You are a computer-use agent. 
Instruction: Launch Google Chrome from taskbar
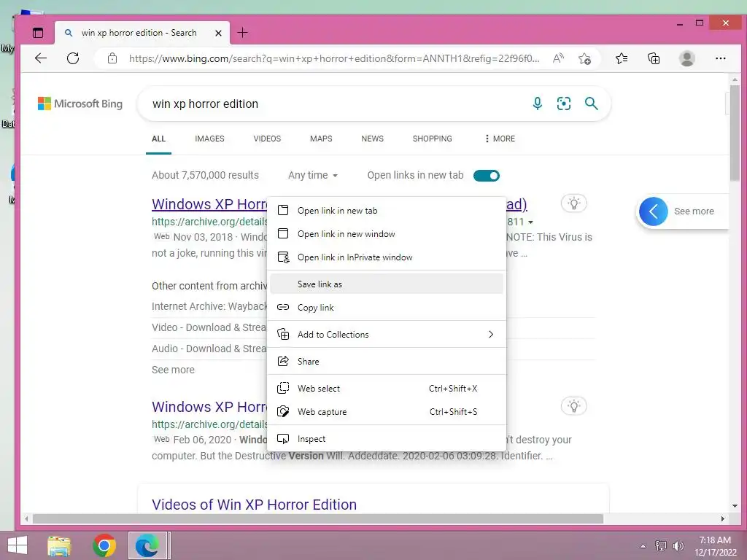[x=104, y=545]
